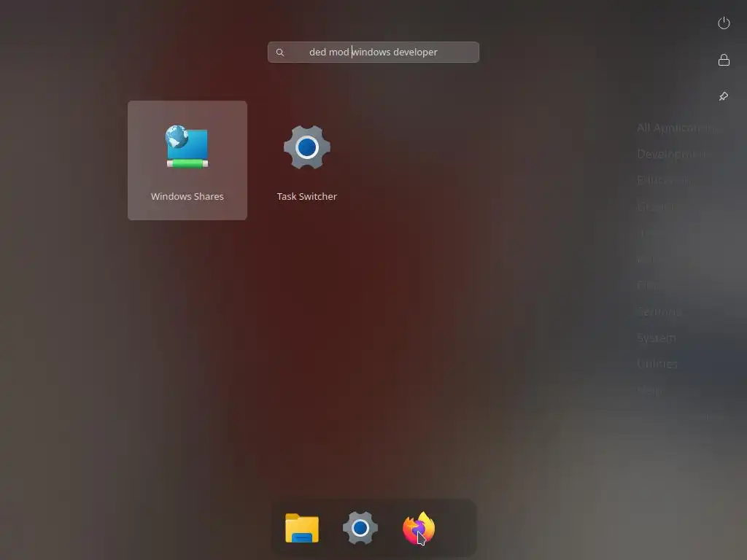Screen dimensions: 747x560
Task: Open the Windows Shares search result
Action: 187,160
